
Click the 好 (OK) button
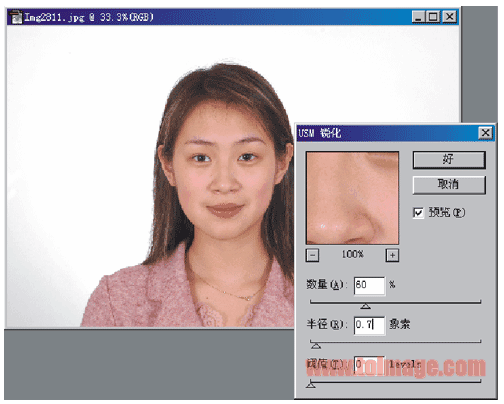click(x=449, y=160)
